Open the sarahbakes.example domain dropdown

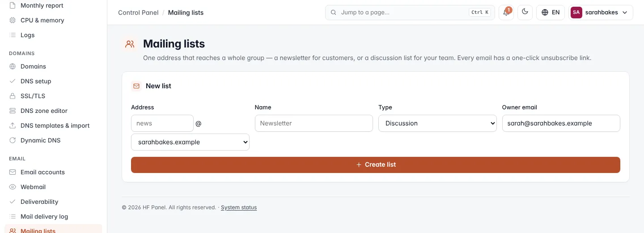coord(190,142)
